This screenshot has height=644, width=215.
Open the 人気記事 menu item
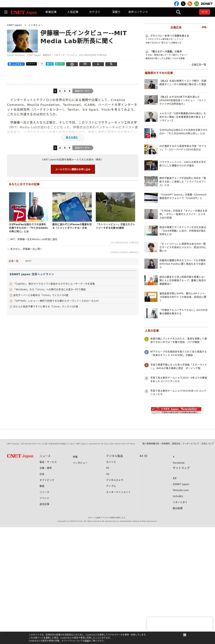click(x=73, y=12)
